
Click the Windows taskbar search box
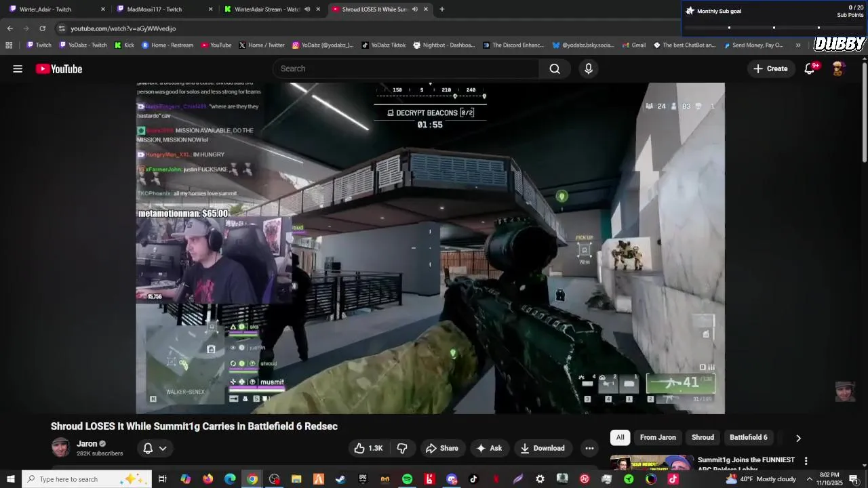pyautogui.click(x=86, y=479)
